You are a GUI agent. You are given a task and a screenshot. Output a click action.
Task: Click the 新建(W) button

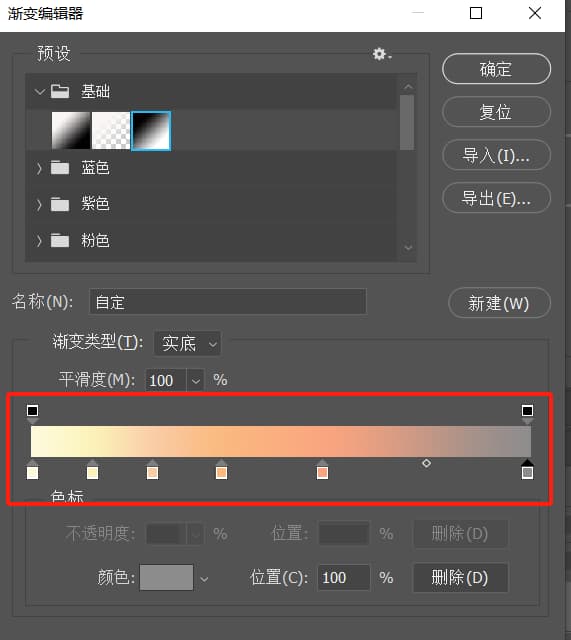point(499,303)
